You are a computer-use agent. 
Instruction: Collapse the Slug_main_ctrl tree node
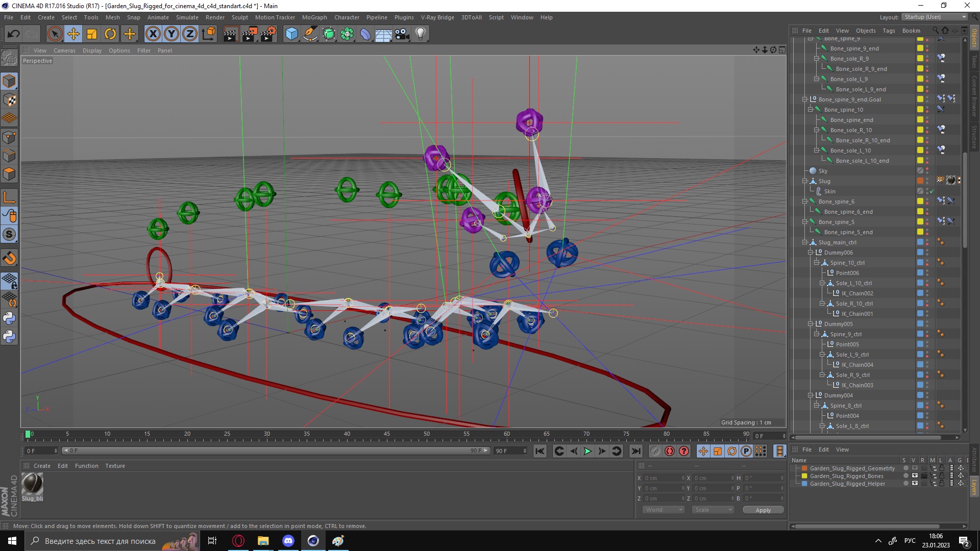coord(805,242)
